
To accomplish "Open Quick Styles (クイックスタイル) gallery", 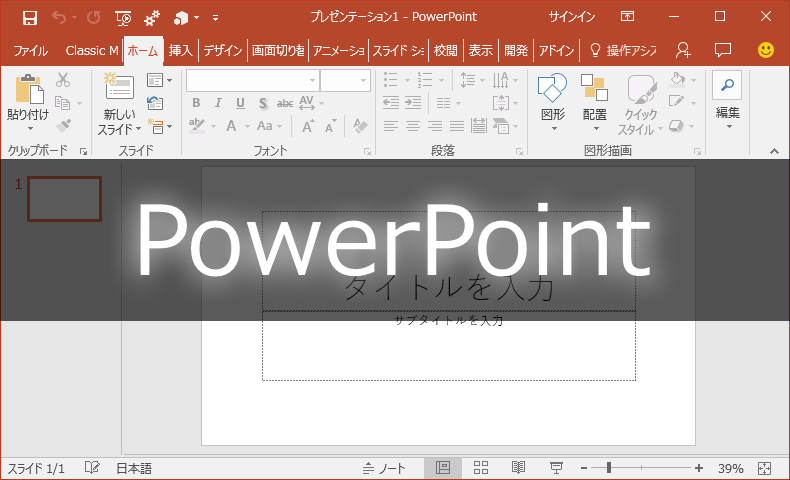I will [640, 104].
